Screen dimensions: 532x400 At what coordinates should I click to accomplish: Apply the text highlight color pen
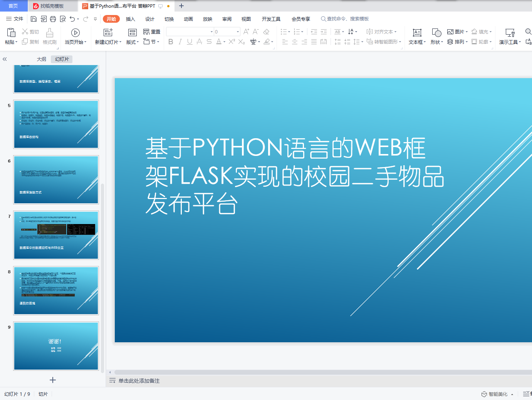pyautogui.click(x=267, y=42)
